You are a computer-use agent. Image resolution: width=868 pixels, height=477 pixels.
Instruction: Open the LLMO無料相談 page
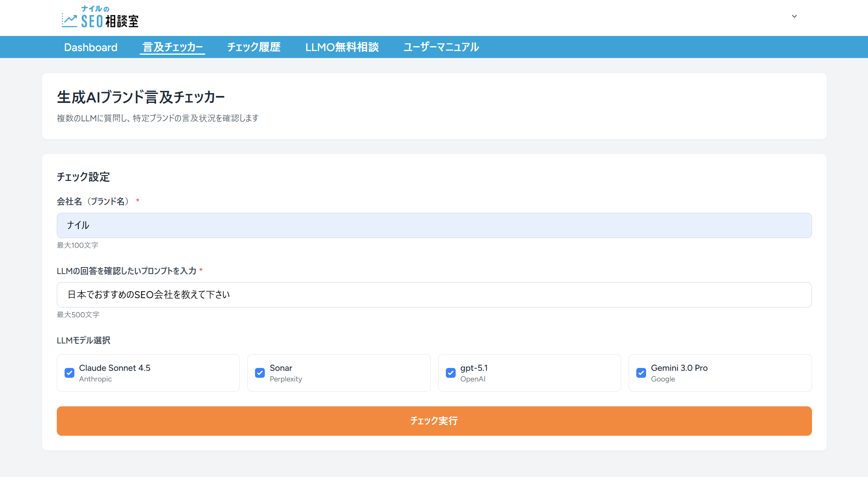[342, 47]
